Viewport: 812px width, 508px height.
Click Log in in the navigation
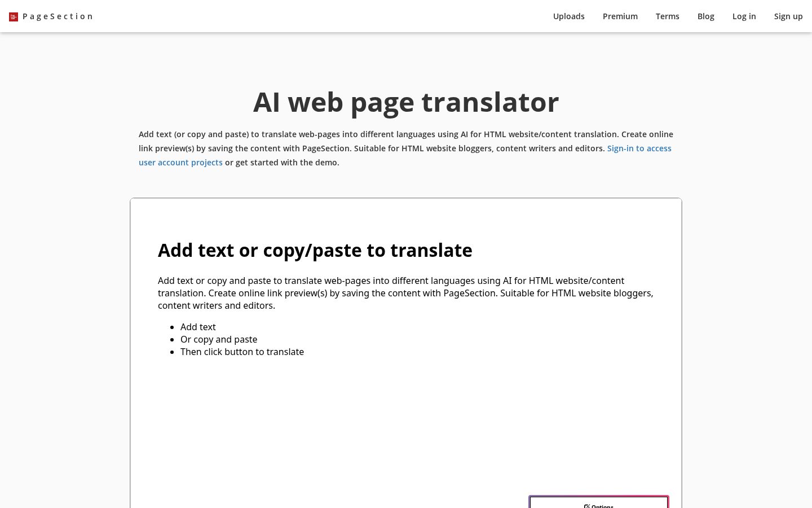coord(744,16)
